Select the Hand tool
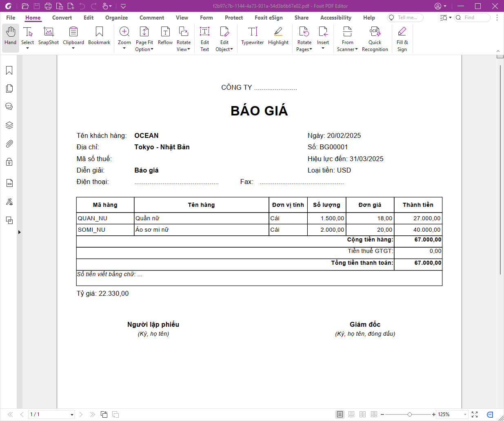 tap(11, 38)
